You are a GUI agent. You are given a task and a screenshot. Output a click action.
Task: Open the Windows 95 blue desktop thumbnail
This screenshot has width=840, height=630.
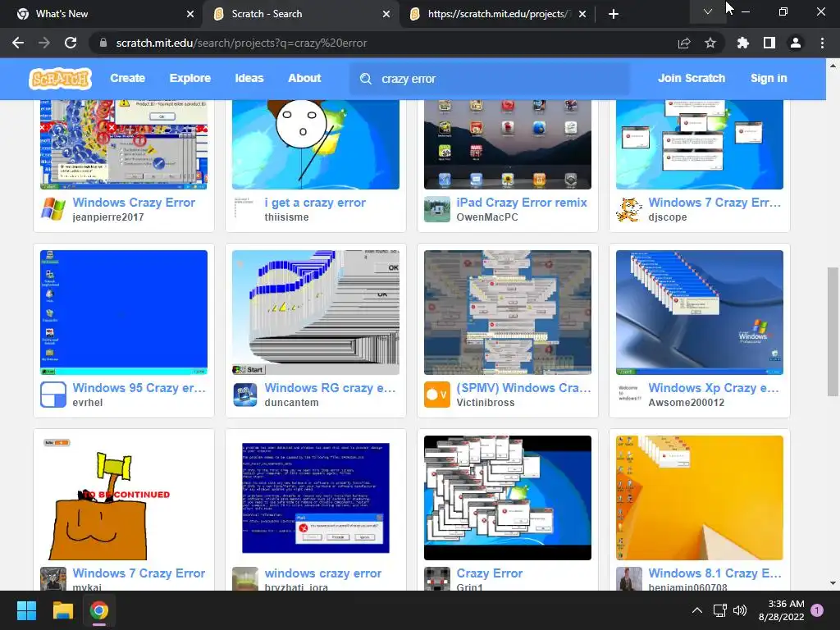click(124, 313)
